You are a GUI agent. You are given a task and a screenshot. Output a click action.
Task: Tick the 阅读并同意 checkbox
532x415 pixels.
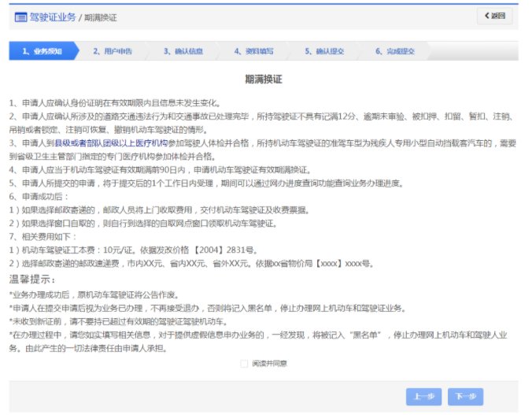coord(244,364)
